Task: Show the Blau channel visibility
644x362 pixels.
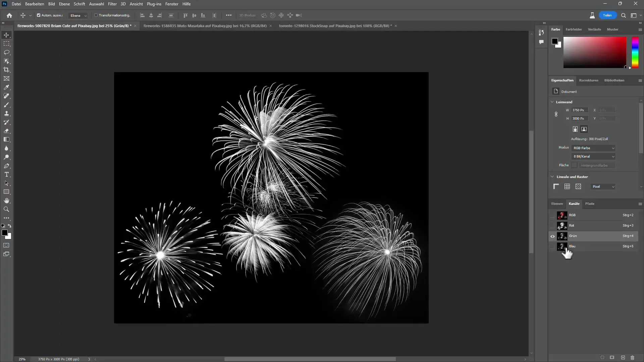Action: point(552,246)
